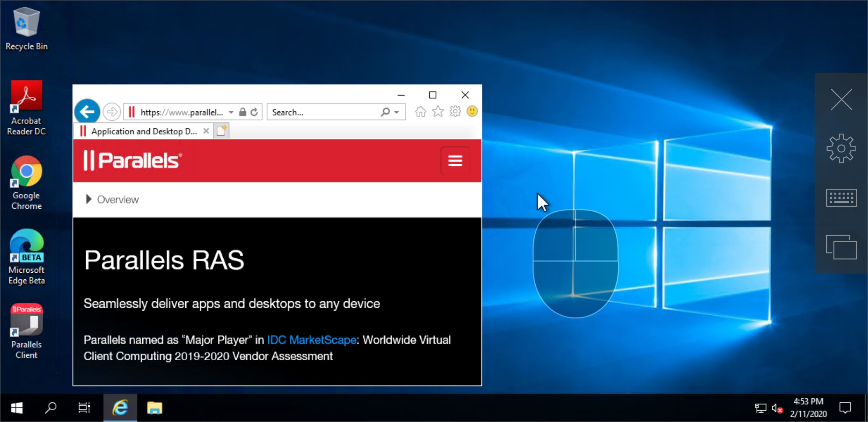The width and height of the screenshot is (868, 422).
Task: Click muted speaker icon in system tray
Action: (x=777, y=409)
